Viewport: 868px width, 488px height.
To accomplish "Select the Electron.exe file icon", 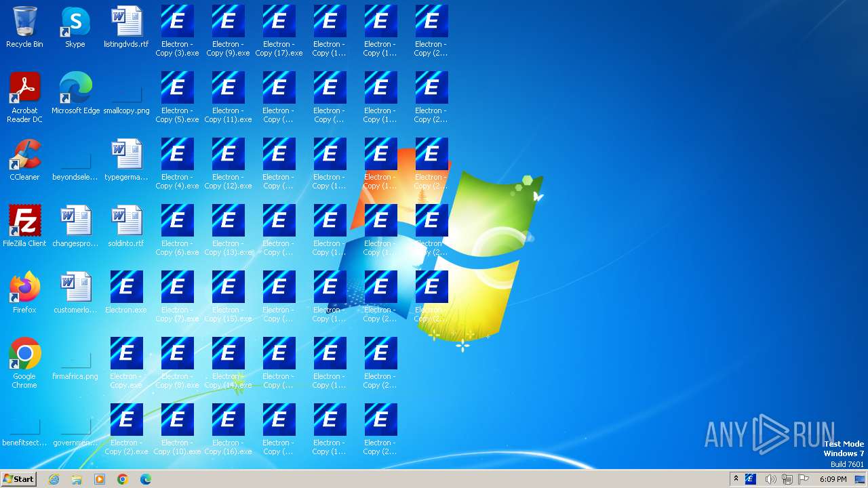I will 126,293.
